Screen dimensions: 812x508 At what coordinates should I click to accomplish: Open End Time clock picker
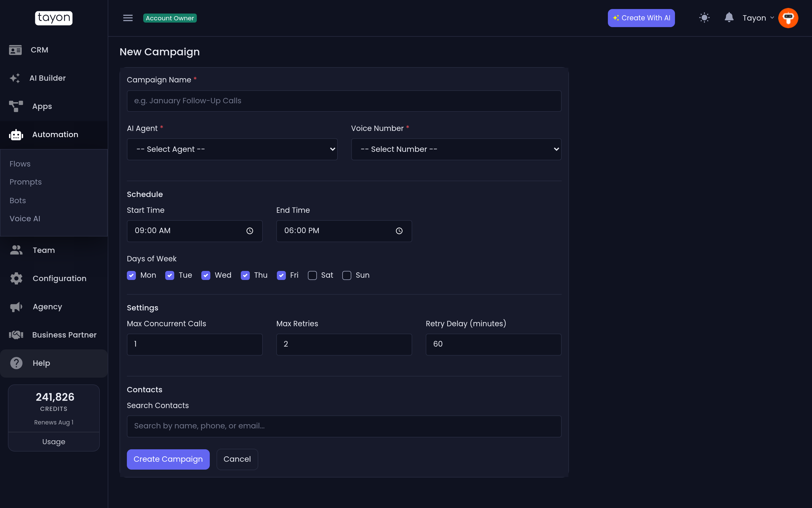[x=399, y=231]
